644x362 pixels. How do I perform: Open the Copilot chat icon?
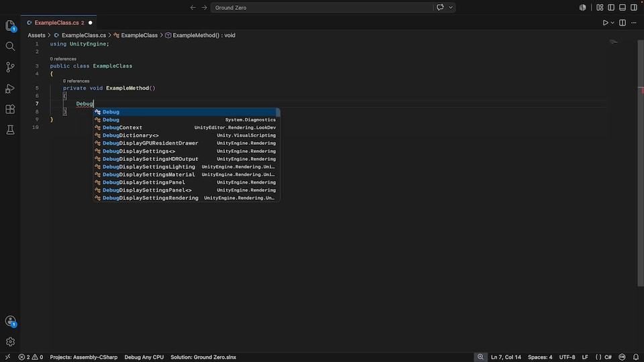pos(440,7)
